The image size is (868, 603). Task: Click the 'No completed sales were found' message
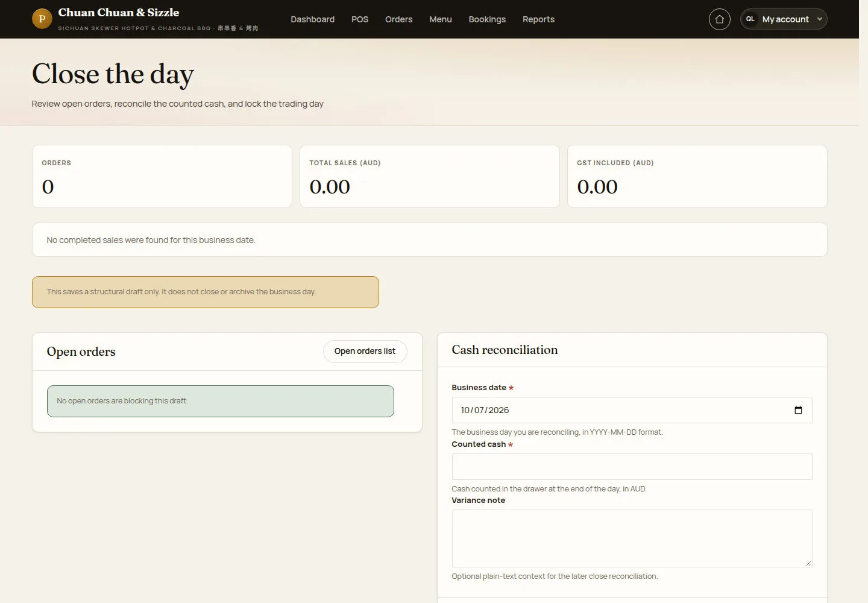click(151, 240)
